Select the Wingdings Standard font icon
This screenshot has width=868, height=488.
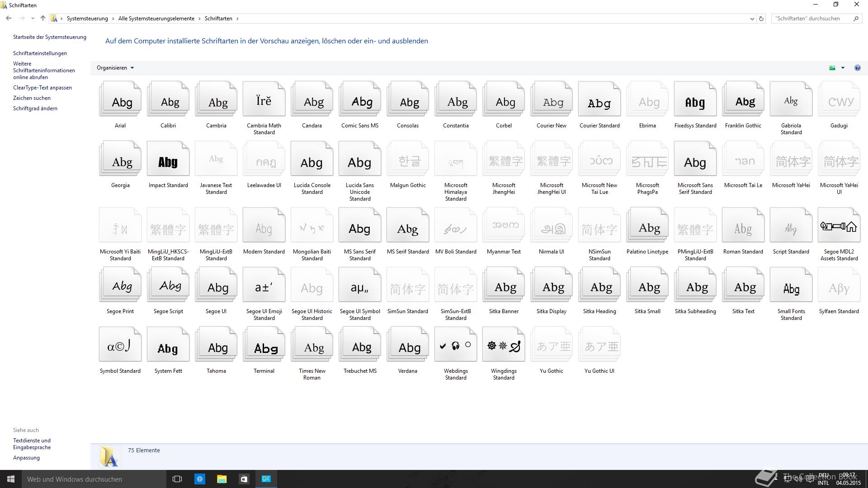504,344
